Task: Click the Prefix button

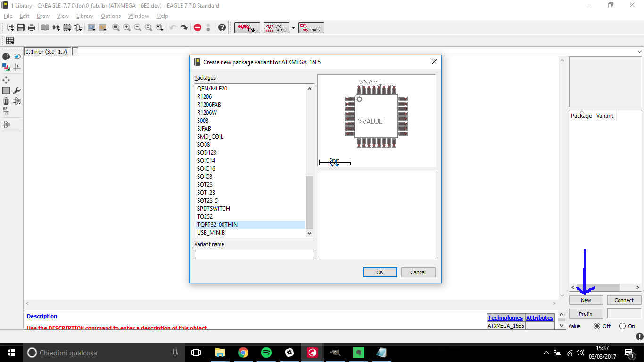Action: (586, 314)
